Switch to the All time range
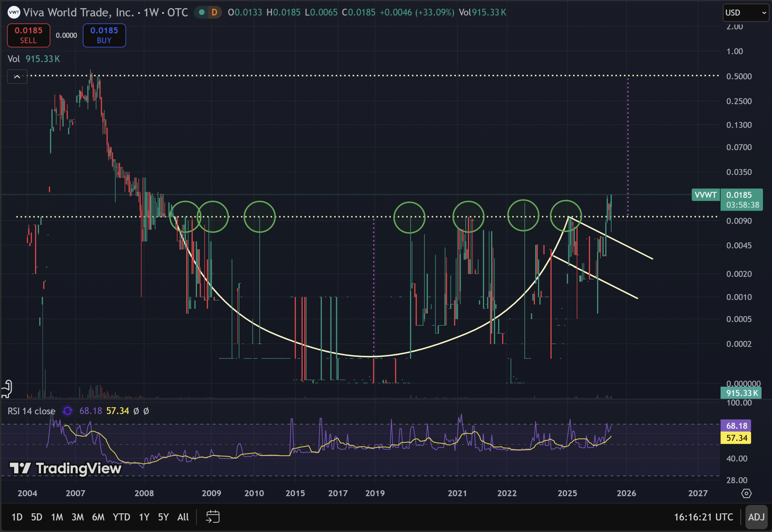 (183, 517)
